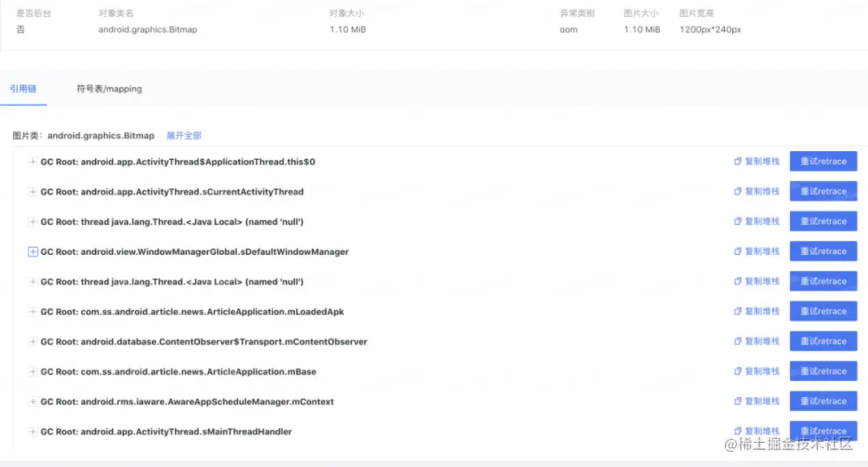The height and width of the screenshot is (467, 868).
Task: Copy stack icon for mLoadedApk row
Action: pos(737,312)
